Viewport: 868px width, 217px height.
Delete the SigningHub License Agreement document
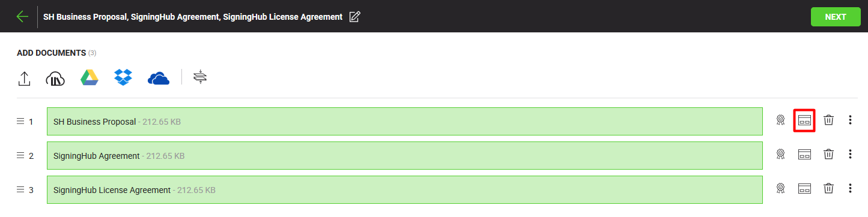coord(828,189)
